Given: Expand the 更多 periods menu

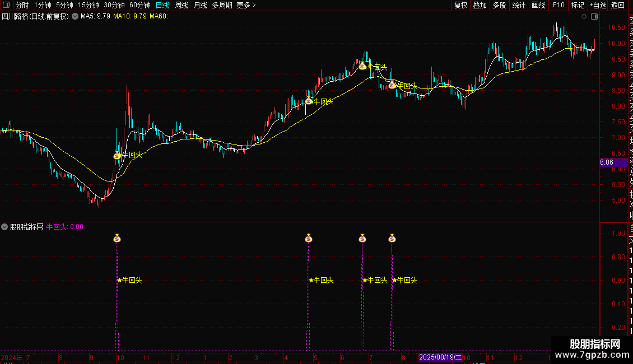Looking at the screenshot, I should (x=246, y=5).
